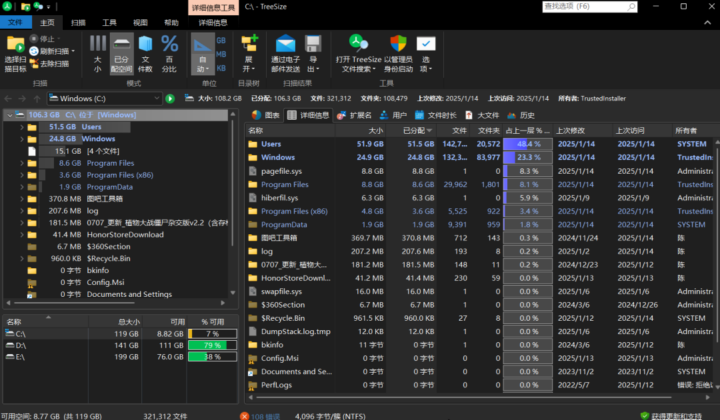Click the Users 48.4 % percentage bar
The image size is (720, 420).
(528, 144)
